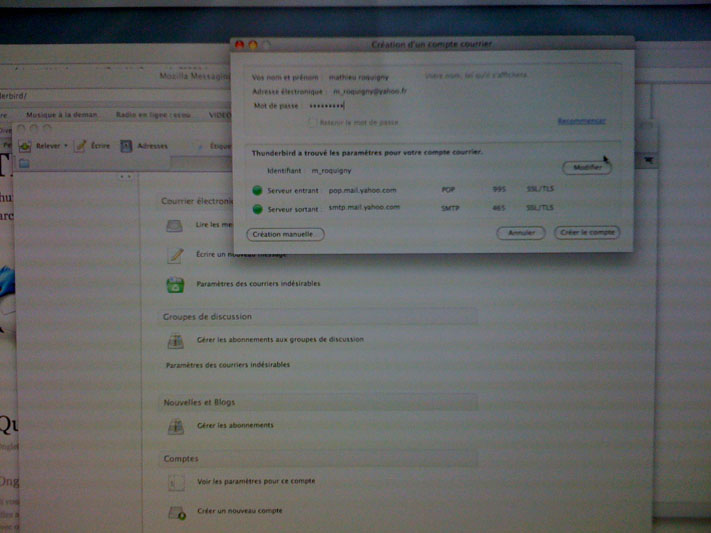Click the Écrire un nouveau message icon
The width and height of the screenshot is (711, 533).
[x=175, y=255]
